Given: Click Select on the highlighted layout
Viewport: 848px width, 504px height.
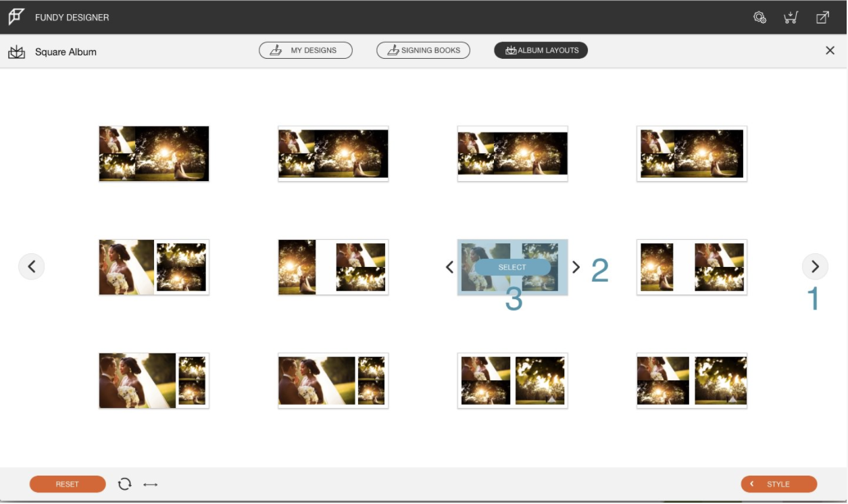Looking at the screenshot, I should pos(514,267).
